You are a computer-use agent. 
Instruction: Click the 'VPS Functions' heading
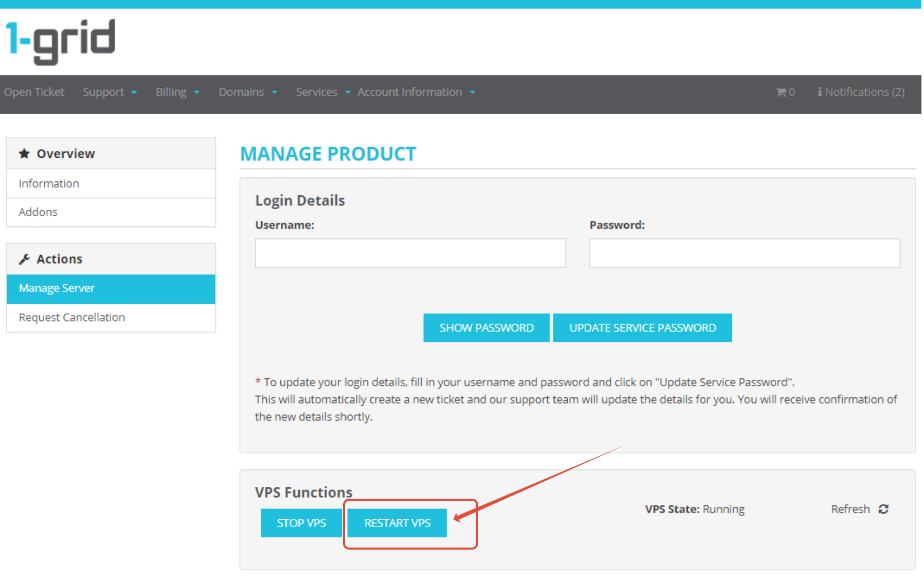click(x=303, y=492)
